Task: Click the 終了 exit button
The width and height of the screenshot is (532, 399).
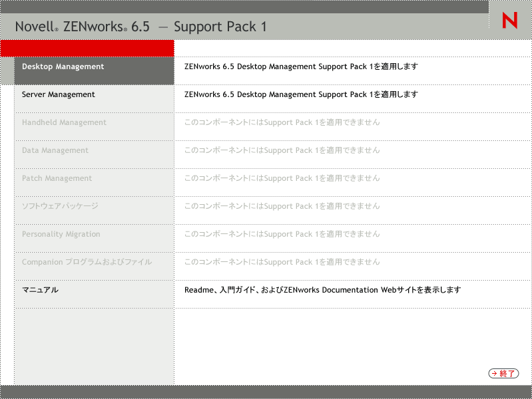Action: click(x=503, y=373)
